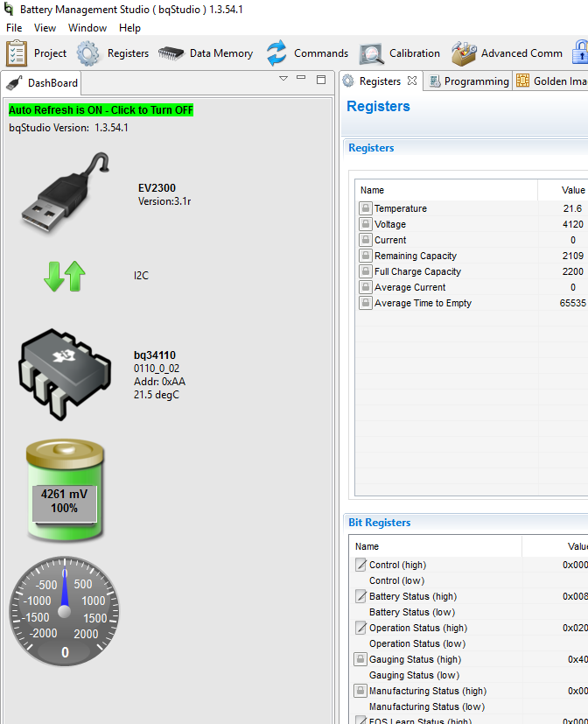Click lock icon beside Manufacturing Status (high)
The height and width of the screenshot is (724, 588).
[x=360, y=690]
